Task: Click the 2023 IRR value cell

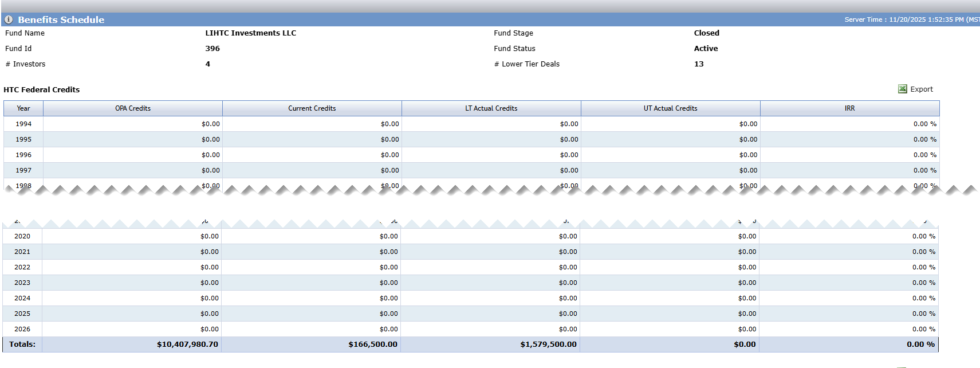Action: [849, 283]
